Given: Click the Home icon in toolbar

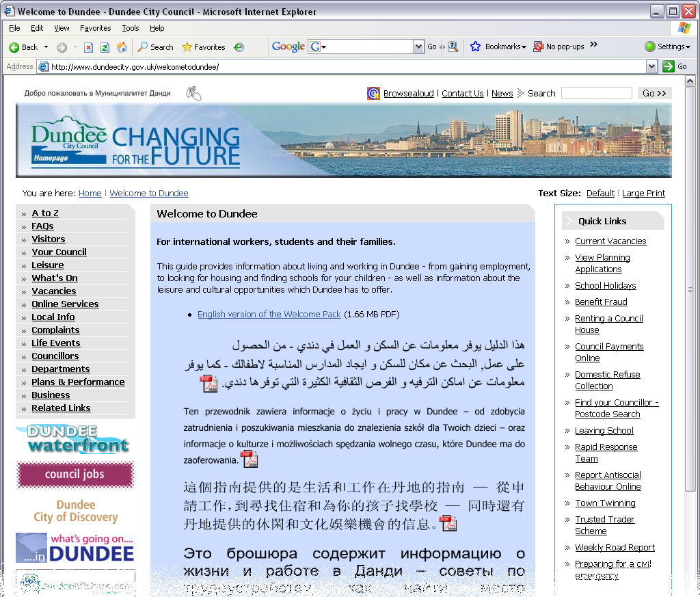Looking at the screenshot, I should point(122,47).
